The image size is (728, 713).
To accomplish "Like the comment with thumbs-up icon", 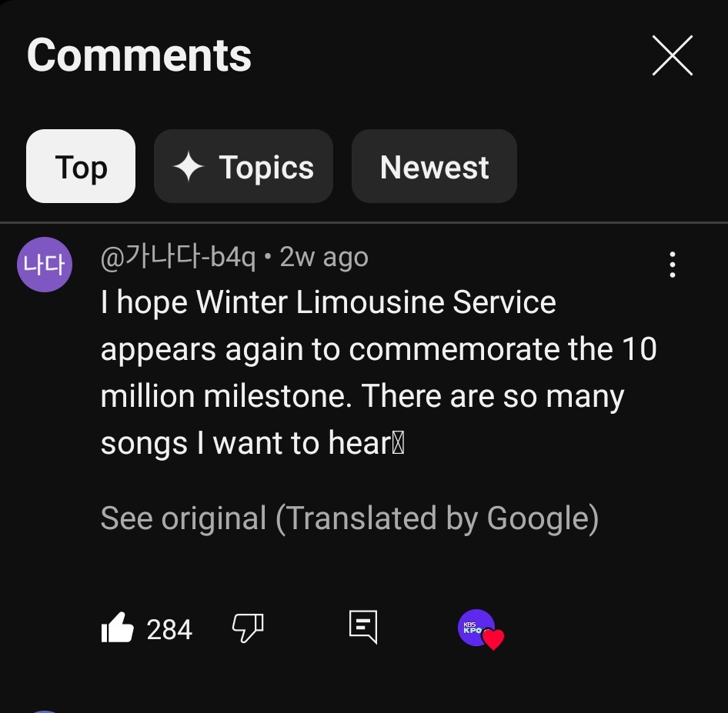I will 118,628.
